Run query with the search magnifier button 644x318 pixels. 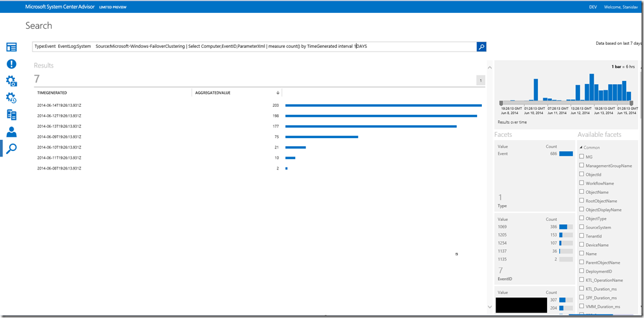(x=481, y=47)
